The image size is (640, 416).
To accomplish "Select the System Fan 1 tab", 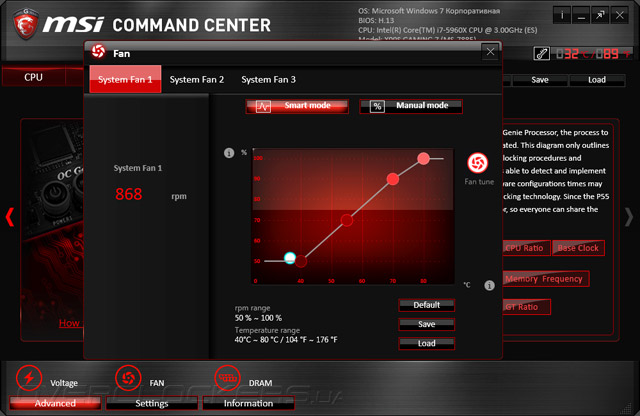I will coord(125,79).
